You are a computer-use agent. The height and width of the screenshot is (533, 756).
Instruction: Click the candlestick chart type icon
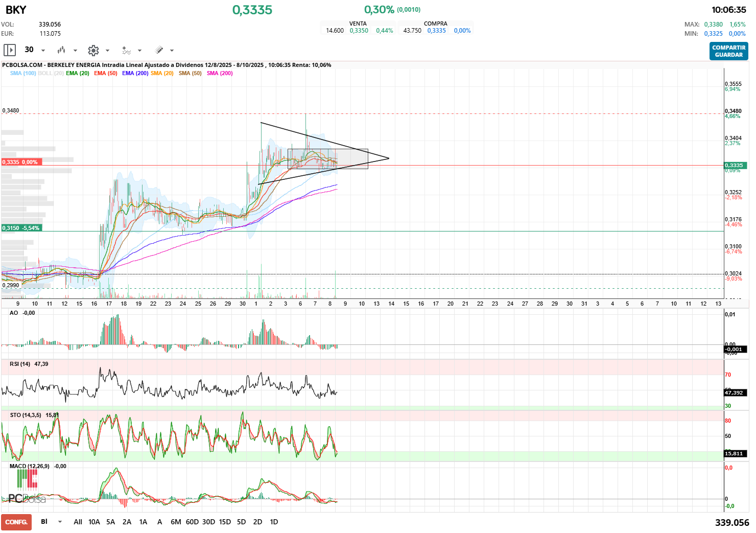click(61, 50)
